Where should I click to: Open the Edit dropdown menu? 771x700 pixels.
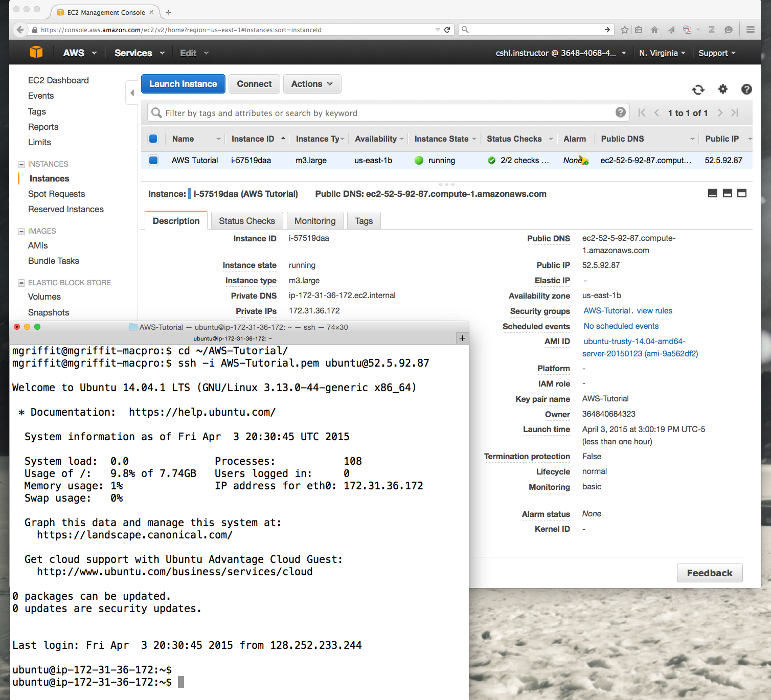tap(194, 53)
